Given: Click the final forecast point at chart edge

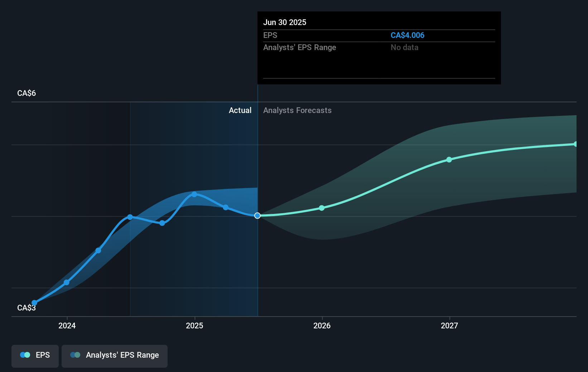Looking at the screenshot, I should pyautogui.click(x=576, y=144).
